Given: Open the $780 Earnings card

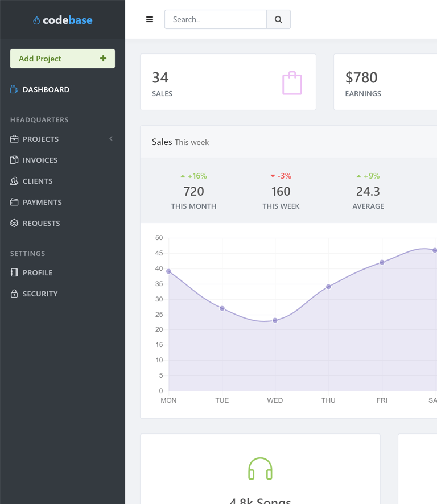Looking at the screenshot, I should pos(385,82).
